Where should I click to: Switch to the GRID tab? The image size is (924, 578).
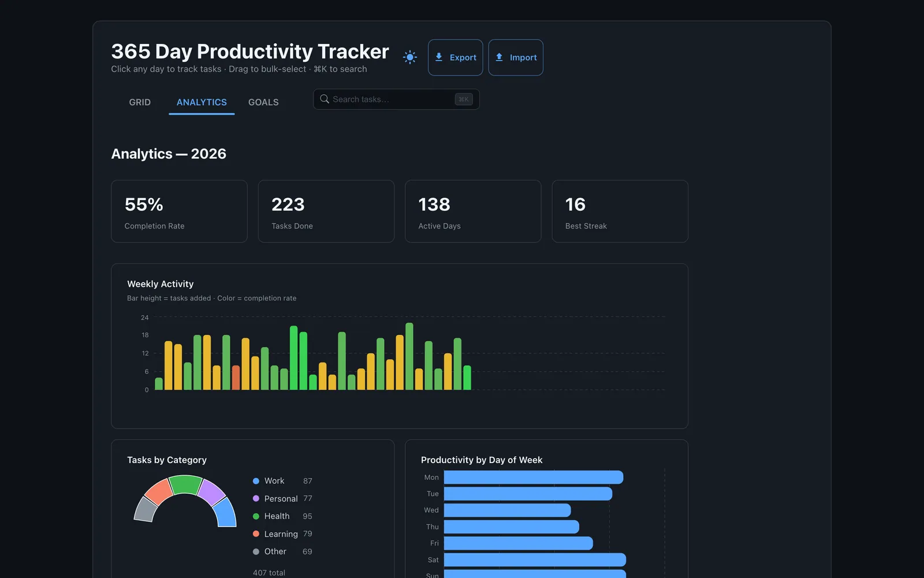click(140, 102)
